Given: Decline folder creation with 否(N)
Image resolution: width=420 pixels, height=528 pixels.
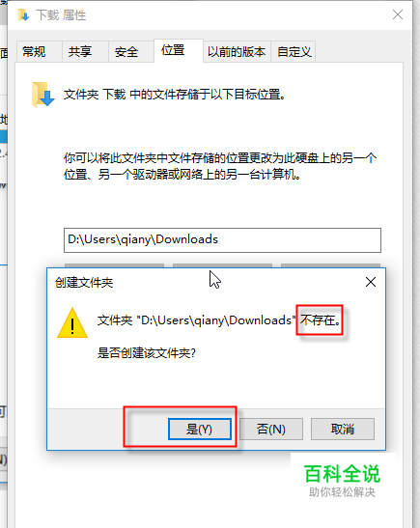Looking at the screenshot, I should [271, 429].
